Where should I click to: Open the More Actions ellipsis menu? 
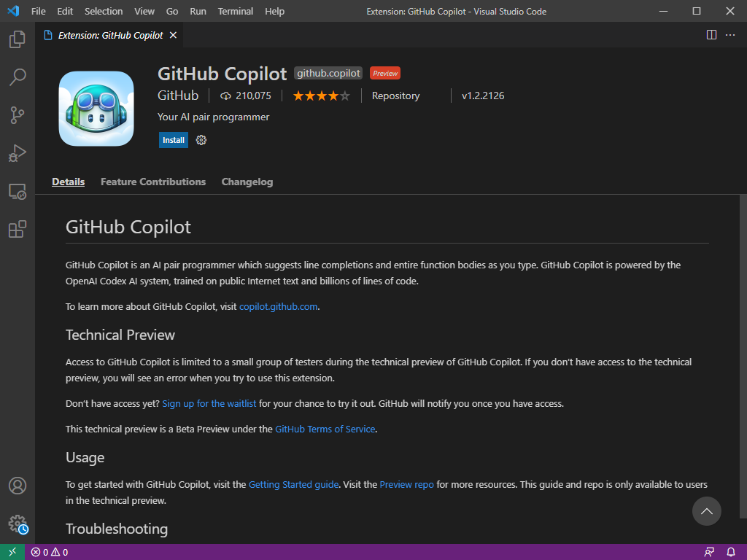tap(729, 35)
